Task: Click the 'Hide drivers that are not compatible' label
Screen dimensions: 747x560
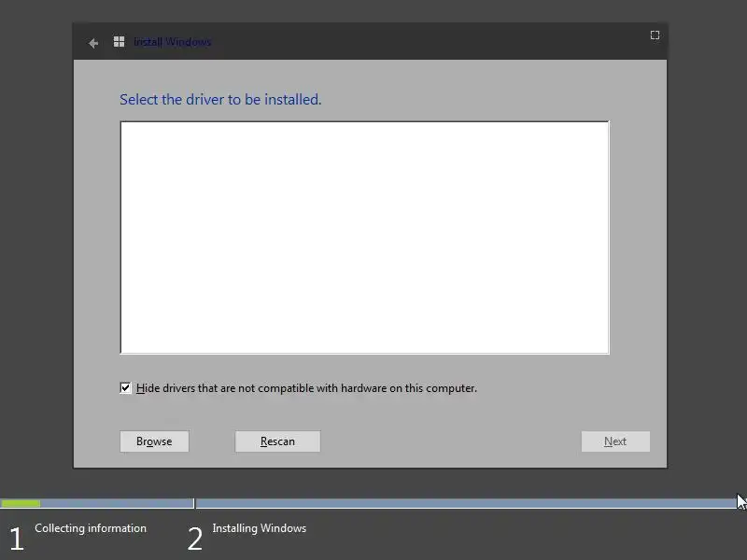Action: pyautogui.click(x=307, y=388)
